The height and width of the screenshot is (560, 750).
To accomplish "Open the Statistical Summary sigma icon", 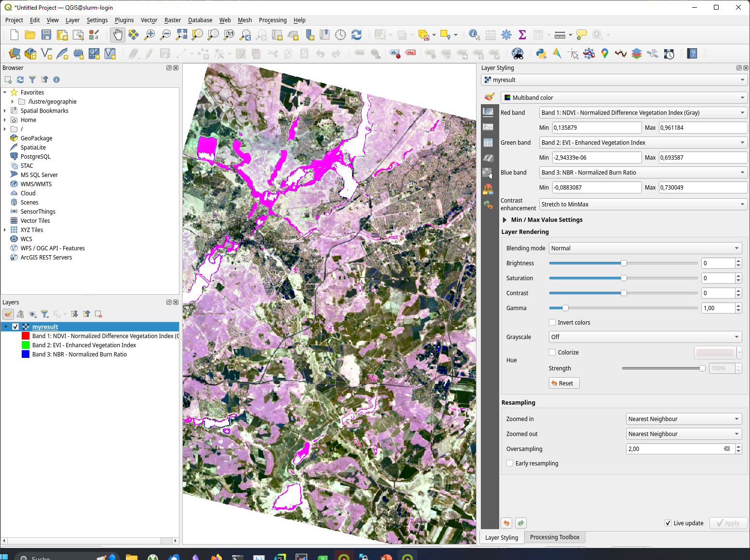I will pos(522,35).
